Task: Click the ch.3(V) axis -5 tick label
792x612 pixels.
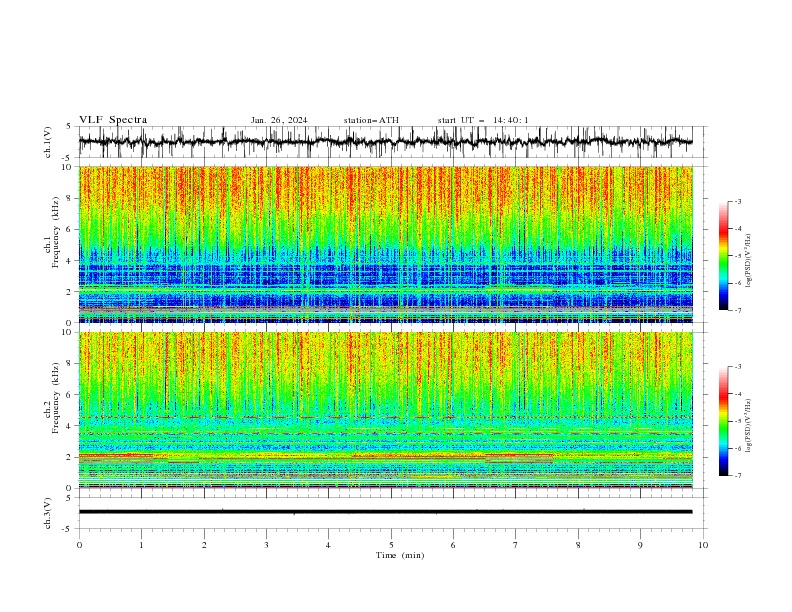Action: tap(67, 529)
